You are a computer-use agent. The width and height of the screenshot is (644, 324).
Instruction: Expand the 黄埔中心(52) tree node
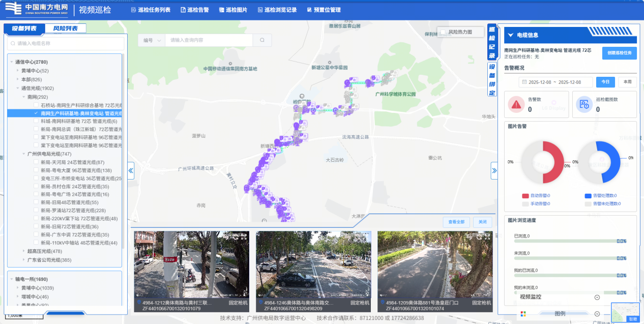click(x=17, y=71)
